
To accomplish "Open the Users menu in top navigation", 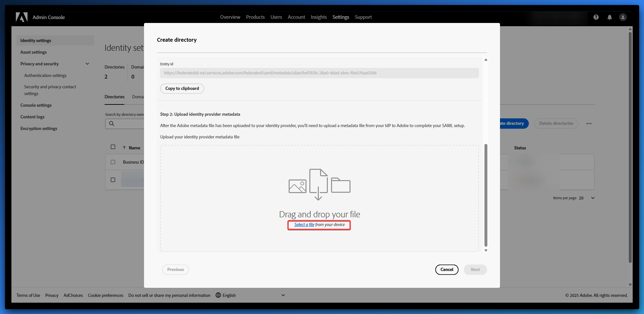I will (x=276, y=17).
